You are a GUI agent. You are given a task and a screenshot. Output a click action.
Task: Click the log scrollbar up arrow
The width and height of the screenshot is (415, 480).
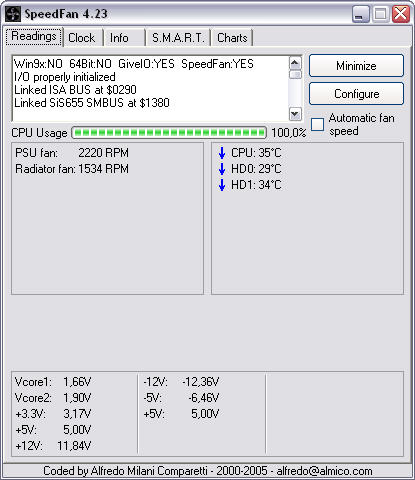coord(295,63)
